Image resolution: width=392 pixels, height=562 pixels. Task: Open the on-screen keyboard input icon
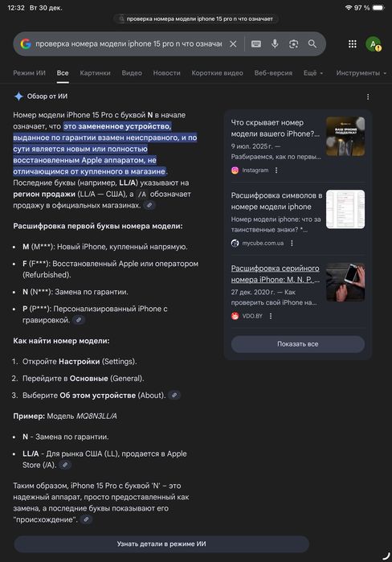pyautogui.click(x=256, y=43)
